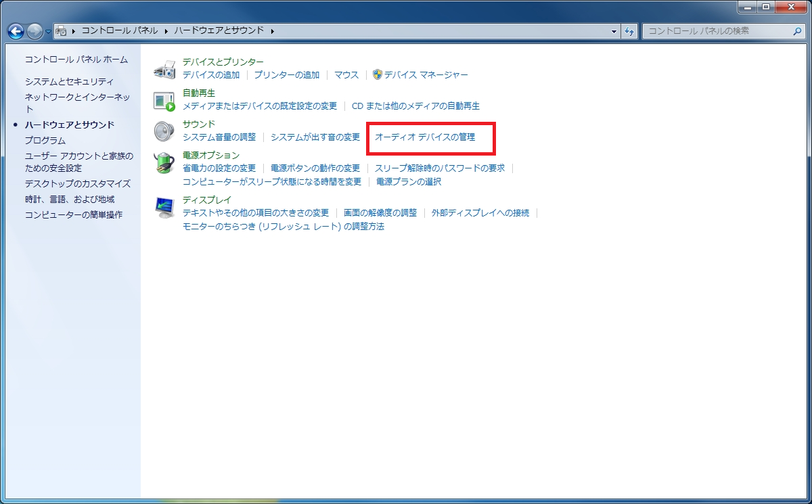Click the AutoPlay icon
The width and height of the screenshot is (812, 504).
click(164, 100)
